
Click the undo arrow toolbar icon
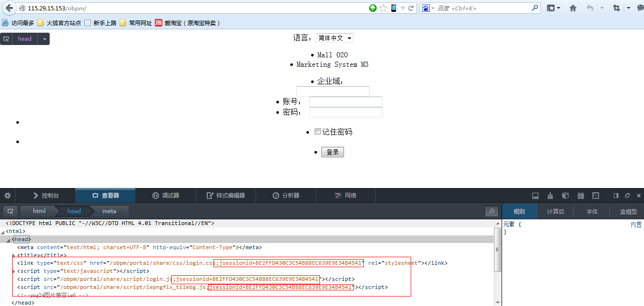tap(590, 8)
